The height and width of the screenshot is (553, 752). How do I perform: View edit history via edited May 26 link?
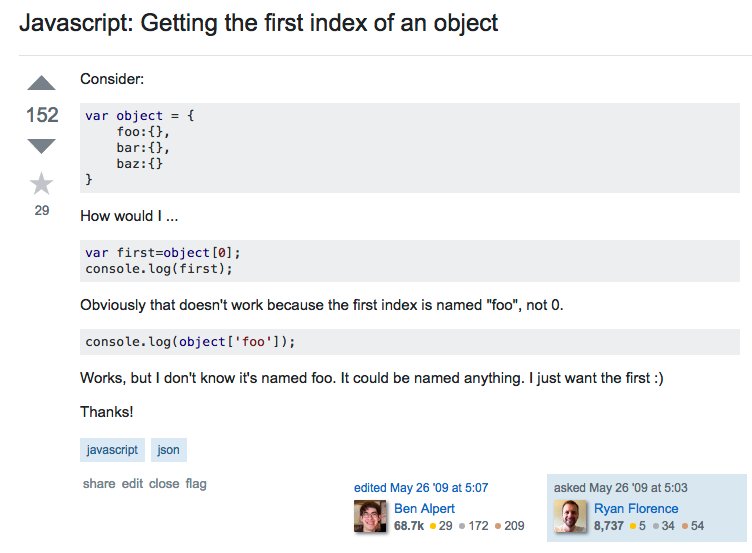tap(421, 488)
